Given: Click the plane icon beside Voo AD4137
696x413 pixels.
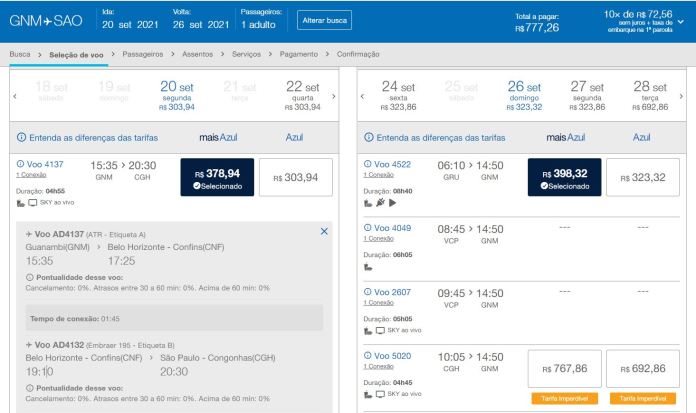Looking at the screenshot, I should pos(29,234).
